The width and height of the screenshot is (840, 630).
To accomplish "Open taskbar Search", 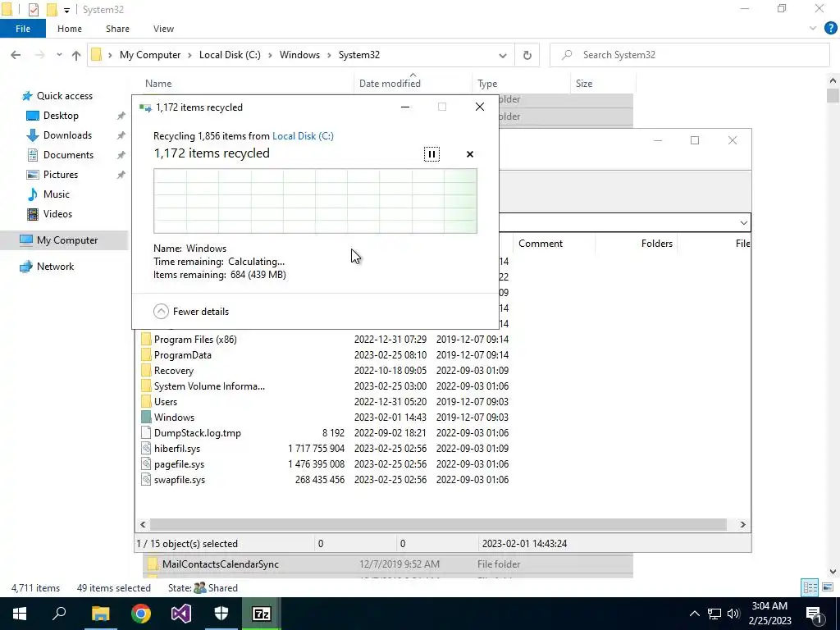I will (59, 614).
